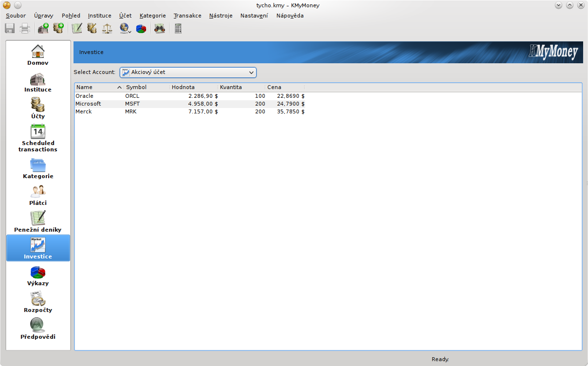Click the pin-on-all-desktops title bar button

18,5
